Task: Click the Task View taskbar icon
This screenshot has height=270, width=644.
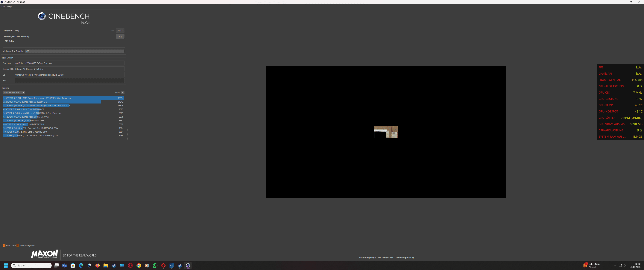Action: click(57, 265)
